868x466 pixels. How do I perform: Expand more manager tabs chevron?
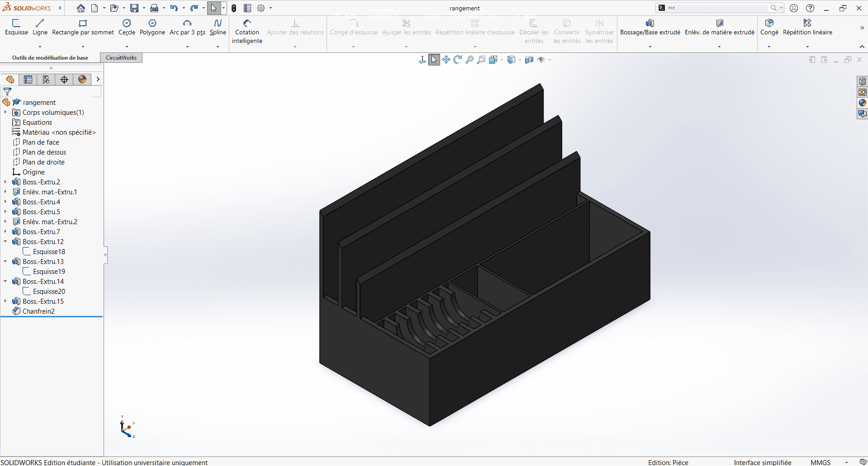click(x=98, y=79)
